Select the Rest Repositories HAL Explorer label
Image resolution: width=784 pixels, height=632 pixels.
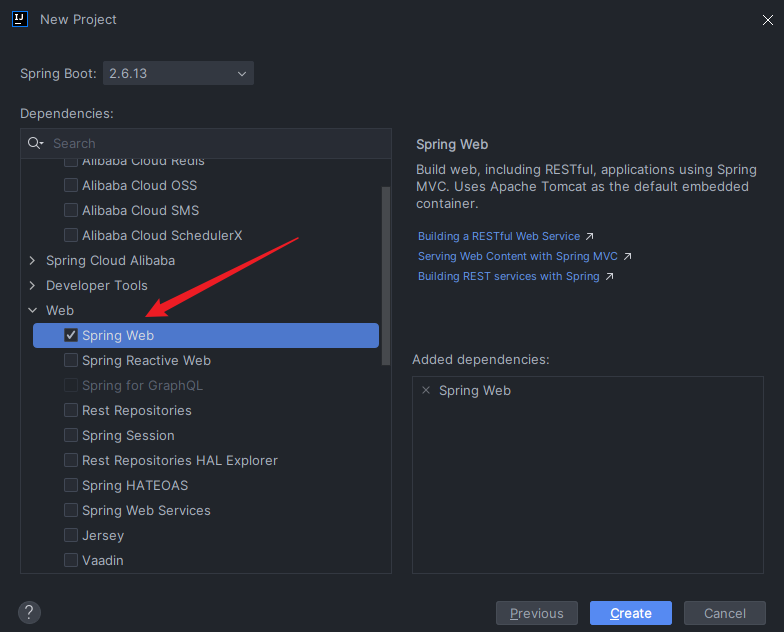(180, 460)
